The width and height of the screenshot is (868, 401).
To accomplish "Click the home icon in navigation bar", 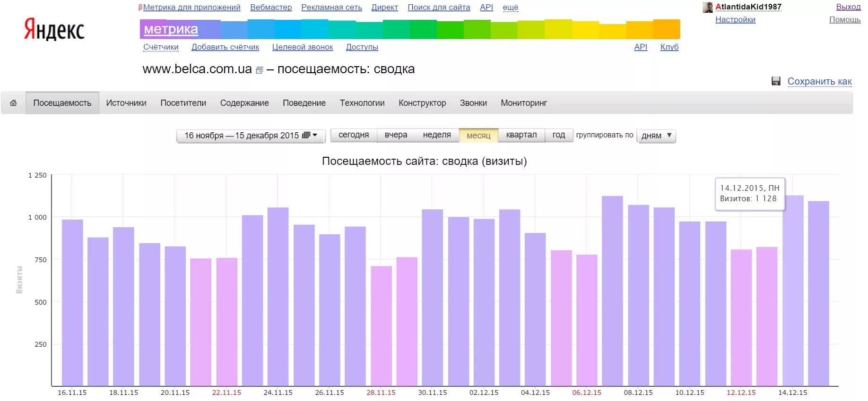I will [13, 103].
